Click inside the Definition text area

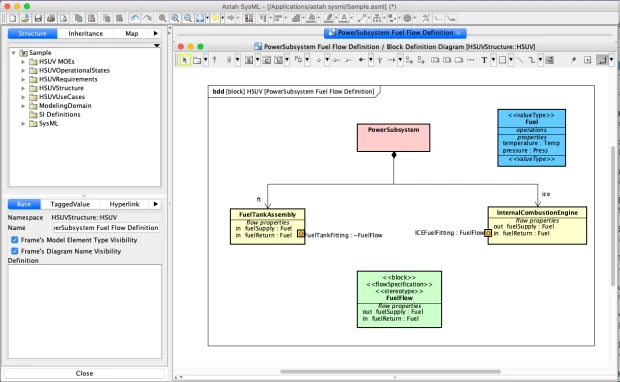tap(85, 311)
